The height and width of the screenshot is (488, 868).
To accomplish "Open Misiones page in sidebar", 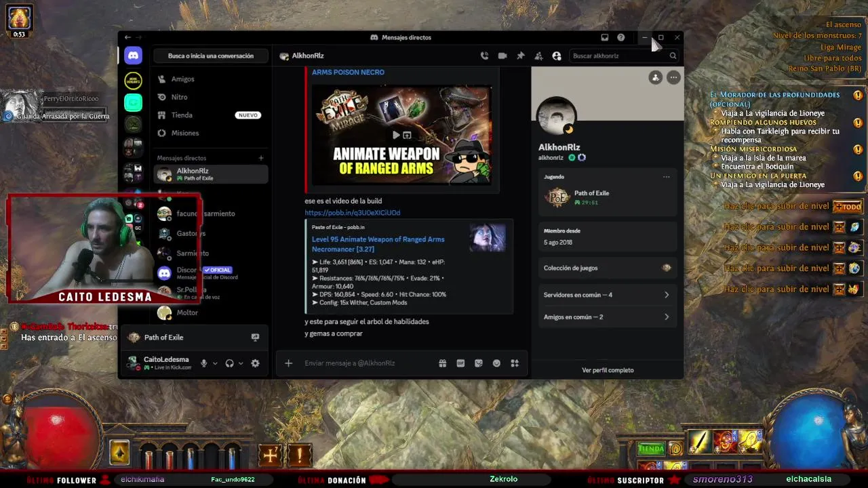I will click(x=211, y=133).
